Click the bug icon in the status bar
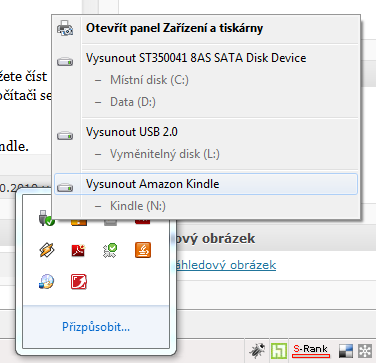Image resolution: width=376 pixels, height=363 pixels. tap(257, 351)
